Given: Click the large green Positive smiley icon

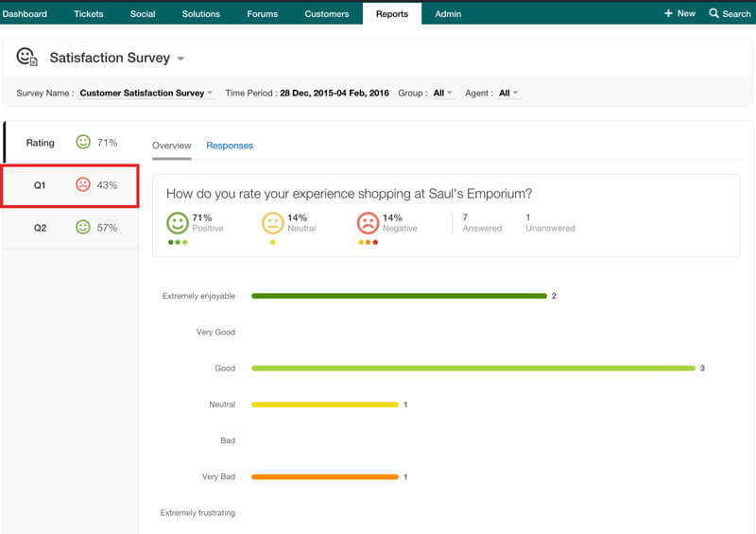Looking at the screenshot, I should pyautogui.click(x=177, y=223).
